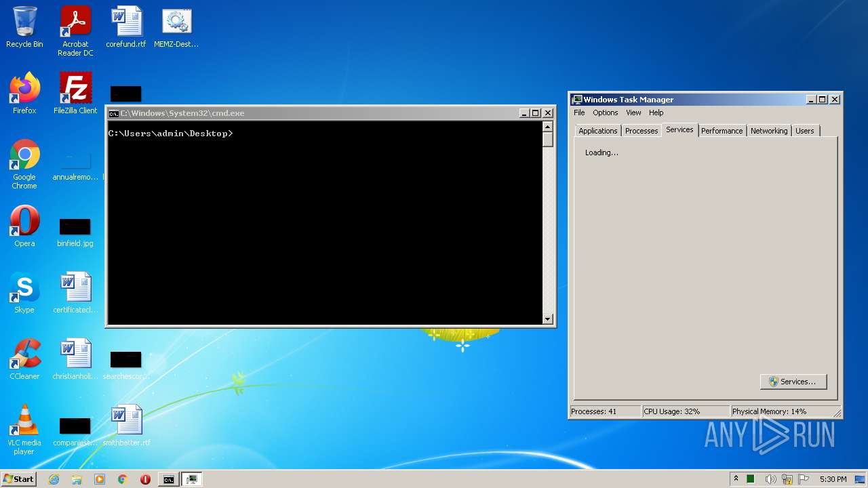This screenshot has width=868, height=488.
Task: Click the 5:30 PM taskbar clock
Action: click(833, 479)
